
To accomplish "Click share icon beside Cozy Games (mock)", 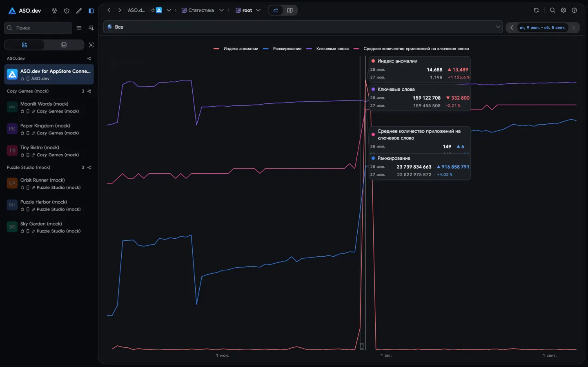I will click(x=89, y=91).
